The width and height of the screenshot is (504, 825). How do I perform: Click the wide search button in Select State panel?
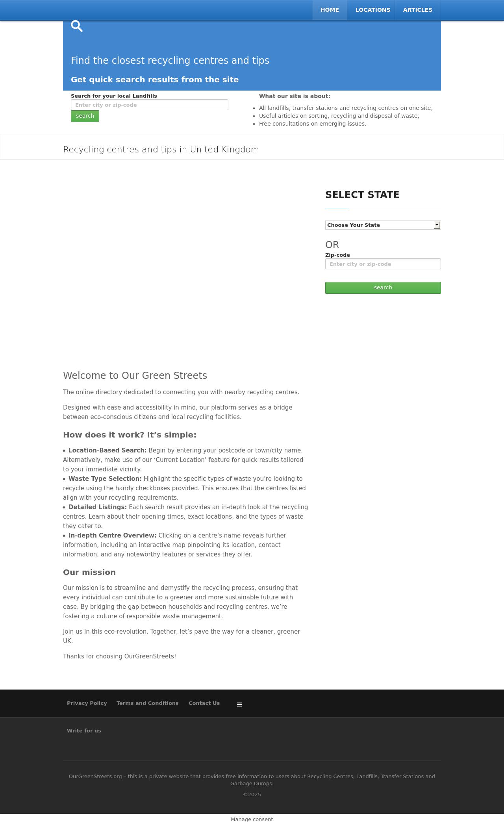coord(383,288)
